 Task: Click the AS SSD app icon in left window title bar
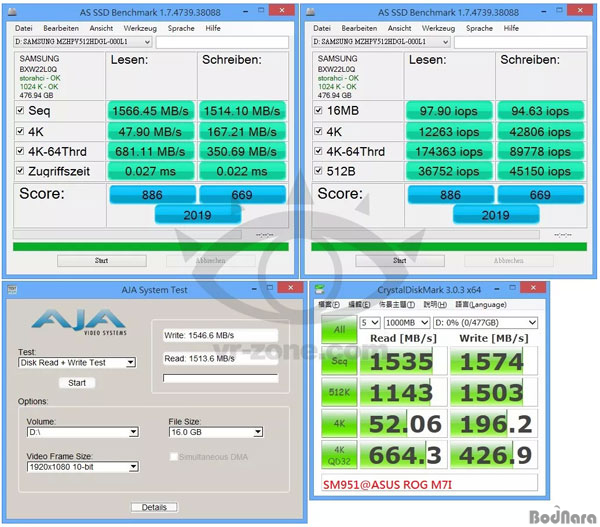coord(12,12)
